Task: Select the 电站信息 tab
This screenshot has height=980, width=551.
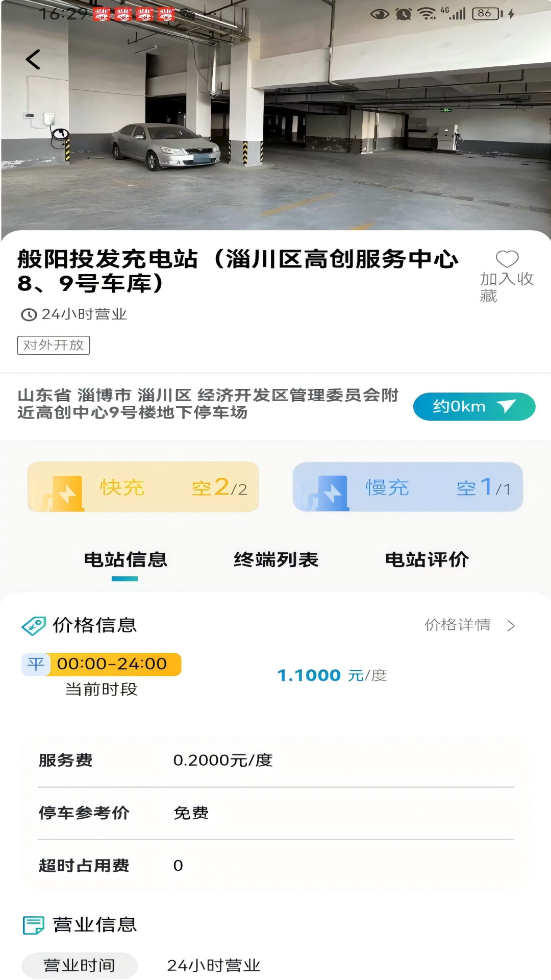Action: click(x=126, y=560)
